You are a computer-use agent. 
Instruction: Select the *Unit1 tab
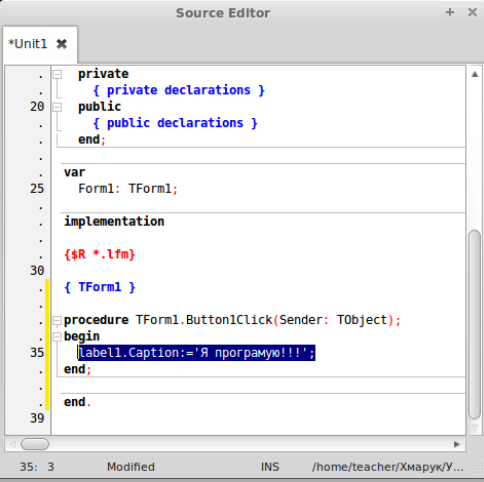tap(28, 44)
